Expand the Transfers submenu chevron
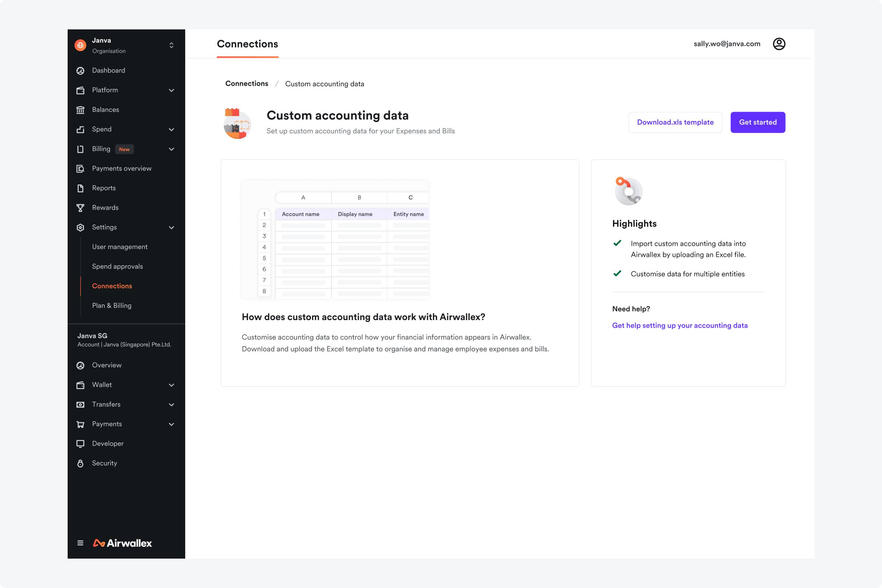Viewport: 882px width, 588px height. click(171, 405)
